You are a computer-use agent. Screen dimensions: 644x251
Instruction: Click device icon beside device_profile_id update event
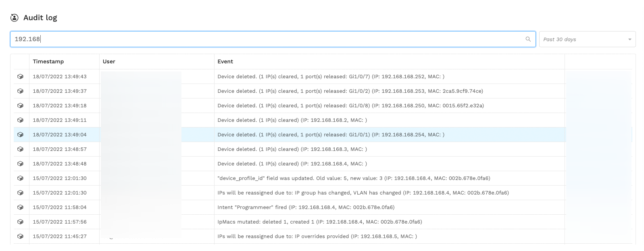pos(20,178)
